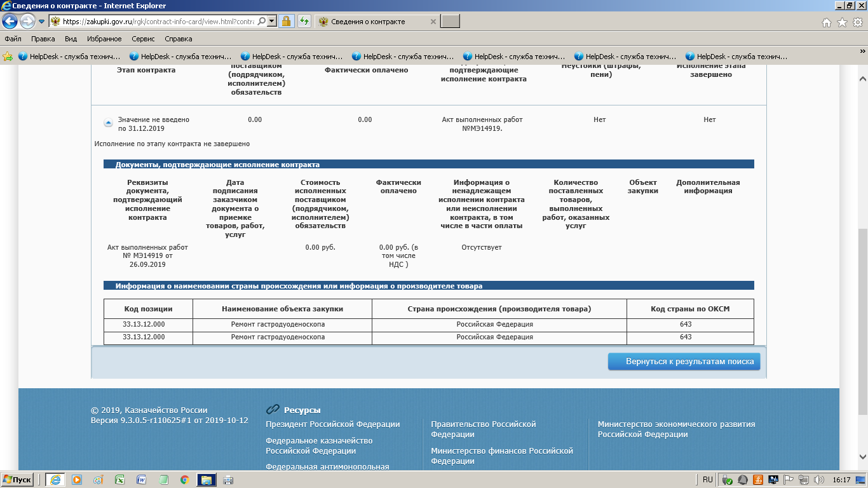Launch Windows Media Player from taskbar

tap(77, 480)
